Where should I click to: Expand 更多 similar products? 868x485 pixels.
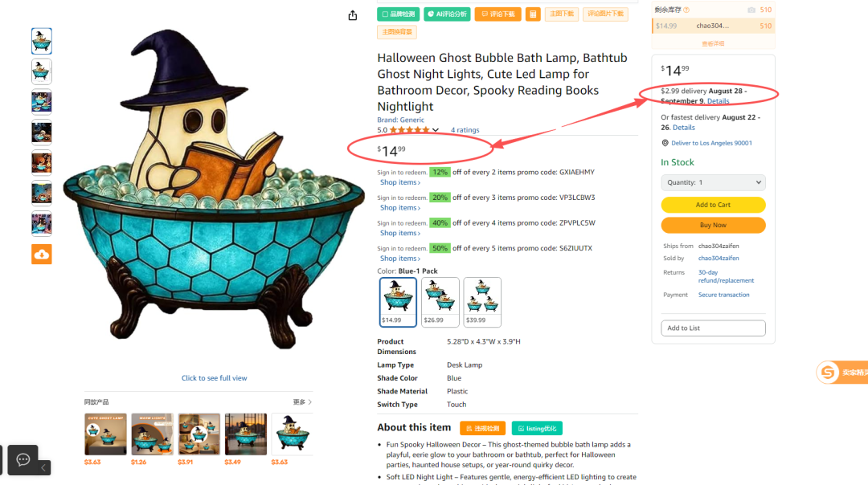click(x=302, y=402)
